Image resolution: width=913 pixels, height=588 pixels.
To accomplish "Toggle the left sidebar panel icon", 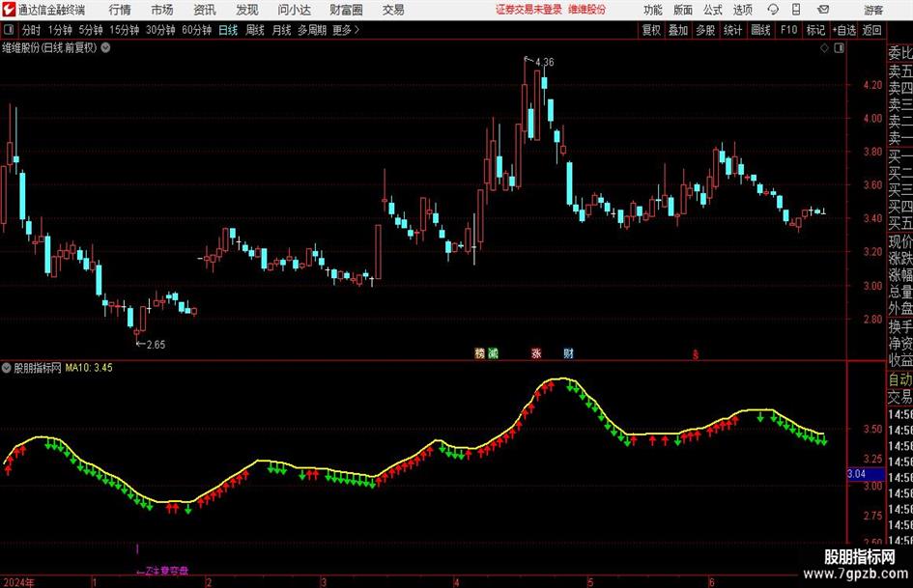I will 9,30.
